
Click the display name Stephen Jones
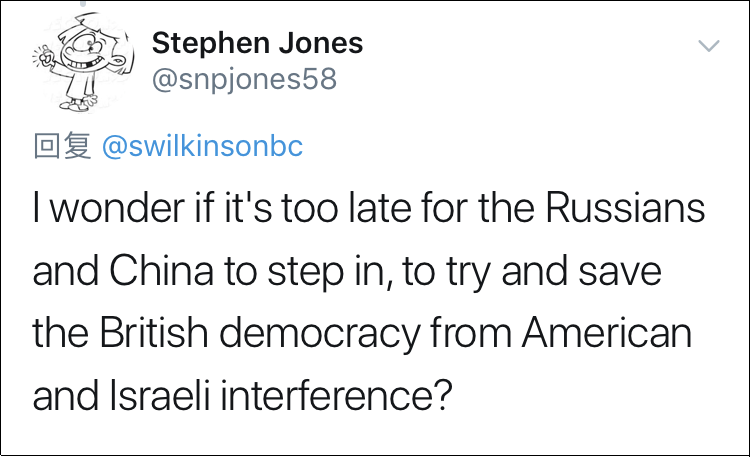257,43
